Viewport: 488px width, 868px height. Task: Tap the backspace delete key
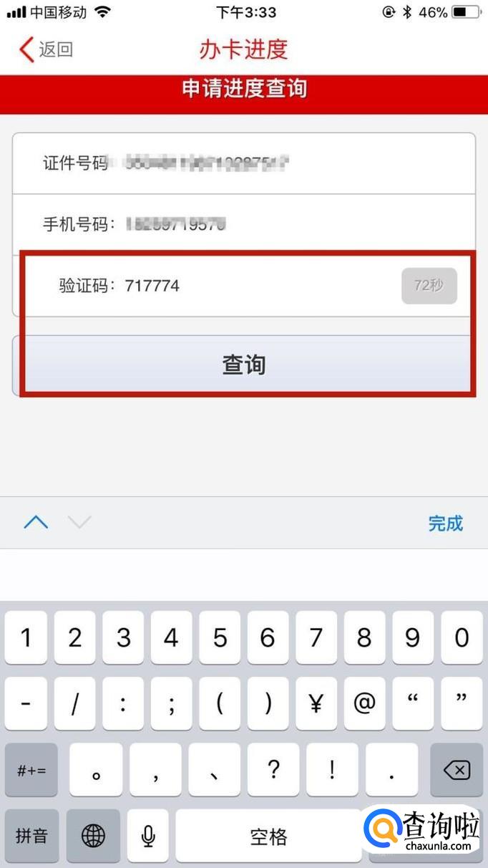pyautogui.click(x=457, y=771)
